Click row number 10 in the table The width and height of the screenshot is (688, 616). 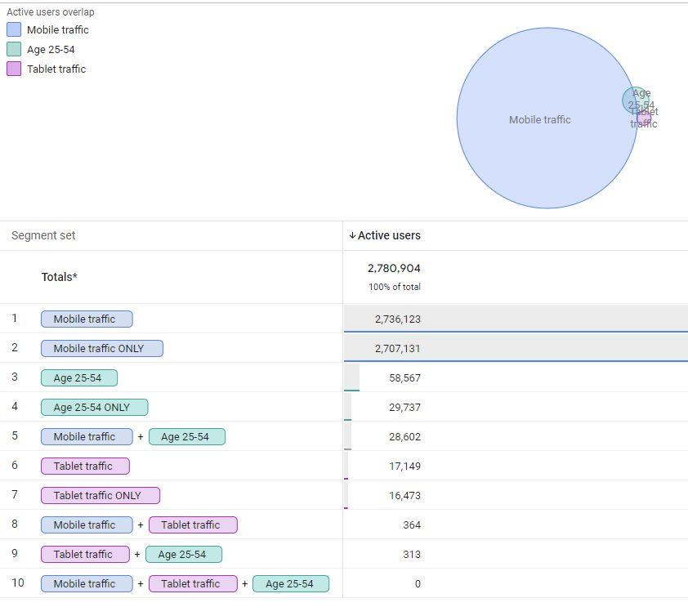pyautogui.click(x=18, y=583)
